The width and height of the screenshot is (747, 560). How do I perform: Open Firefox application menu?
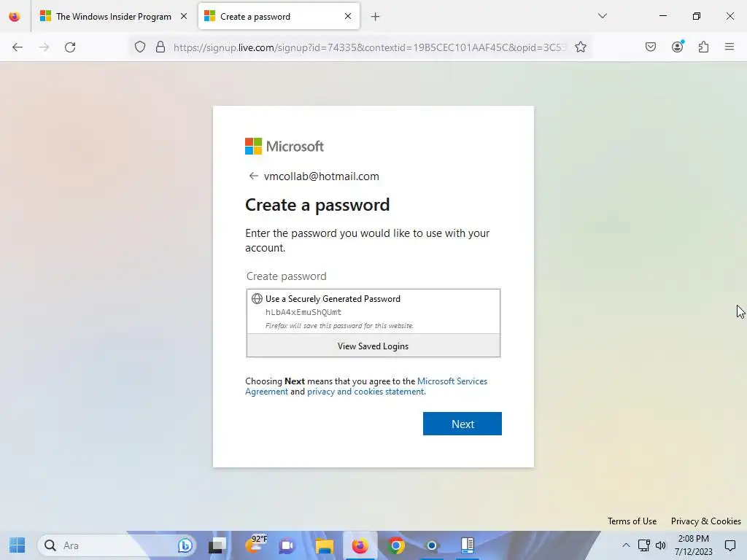tap(729, 47)
